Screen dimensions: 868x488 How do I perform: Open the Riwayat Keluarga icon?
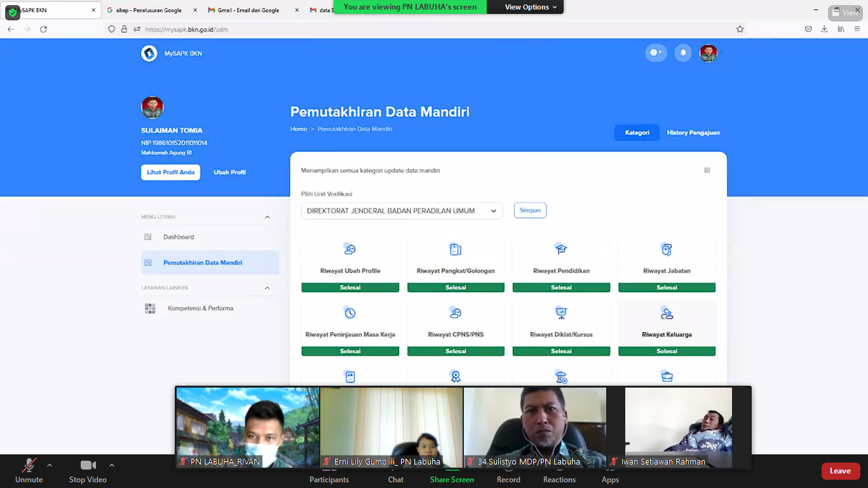pos(667,313)
